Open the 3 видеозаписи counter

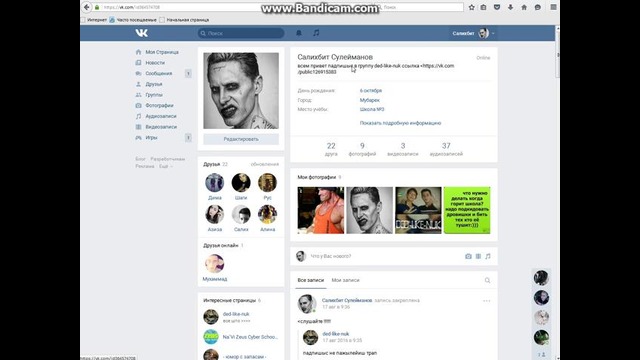pyautogui.click(x=402, y=149)
